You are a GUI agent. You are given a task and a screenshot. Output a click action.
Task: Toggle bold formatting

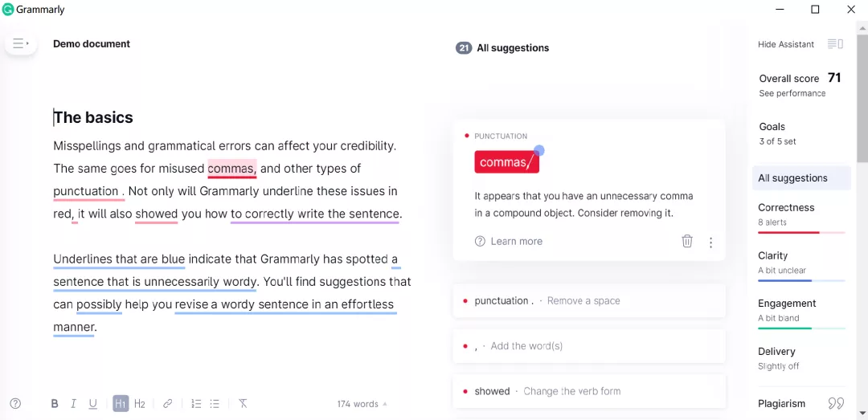(x=55, y=404)
